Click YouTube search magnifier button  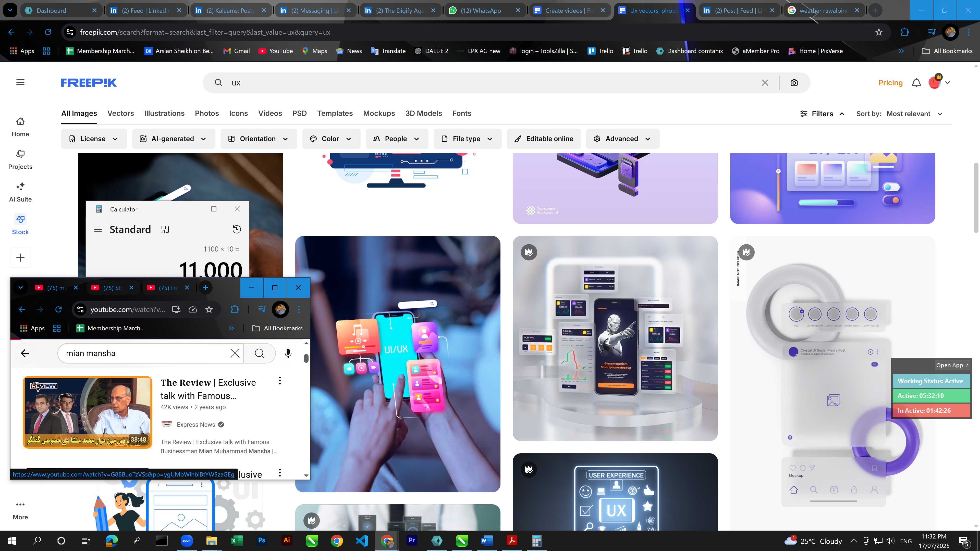pyautogui.click(x=260, y=353)
